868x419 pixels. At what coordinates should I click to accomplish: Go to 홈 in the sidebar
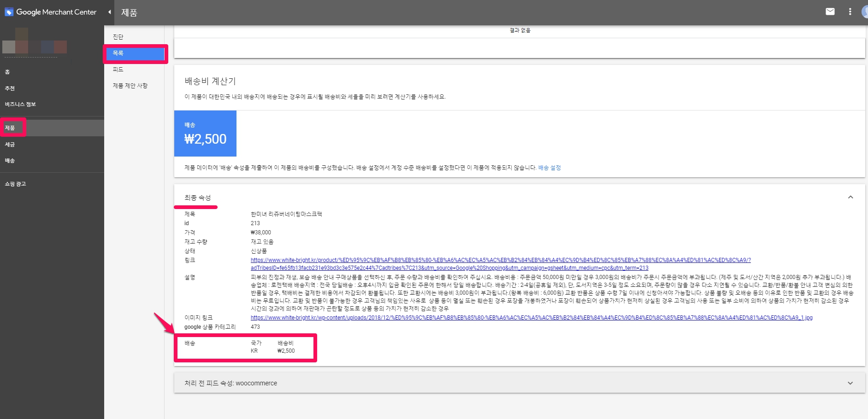coord(7,72)
